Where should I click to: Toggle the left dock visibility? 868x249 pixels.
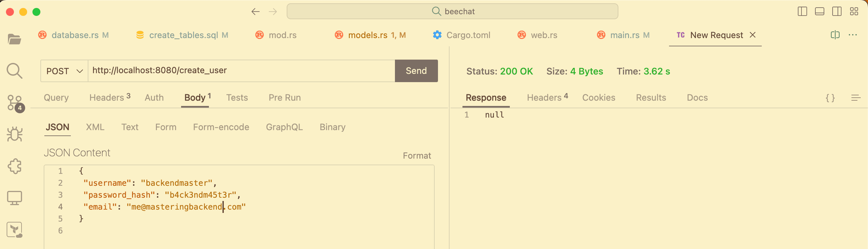802,11
